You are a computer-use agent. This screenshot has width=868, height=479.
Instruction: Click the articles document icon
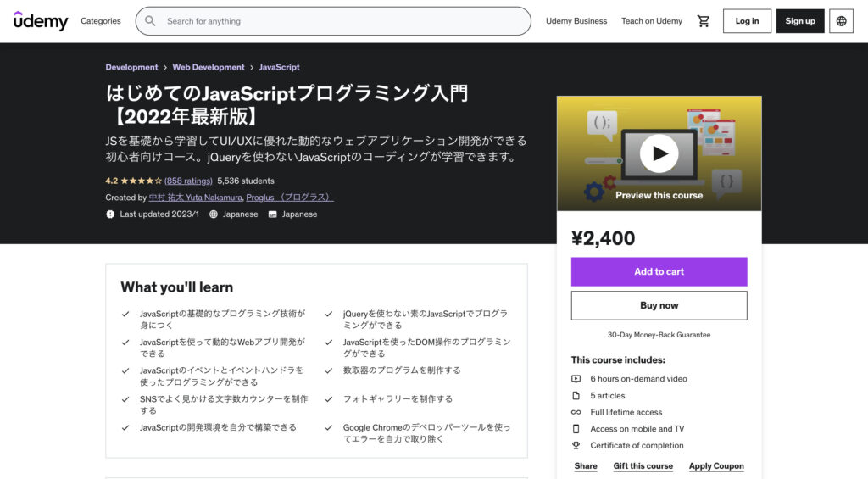[x=576, y=395]
